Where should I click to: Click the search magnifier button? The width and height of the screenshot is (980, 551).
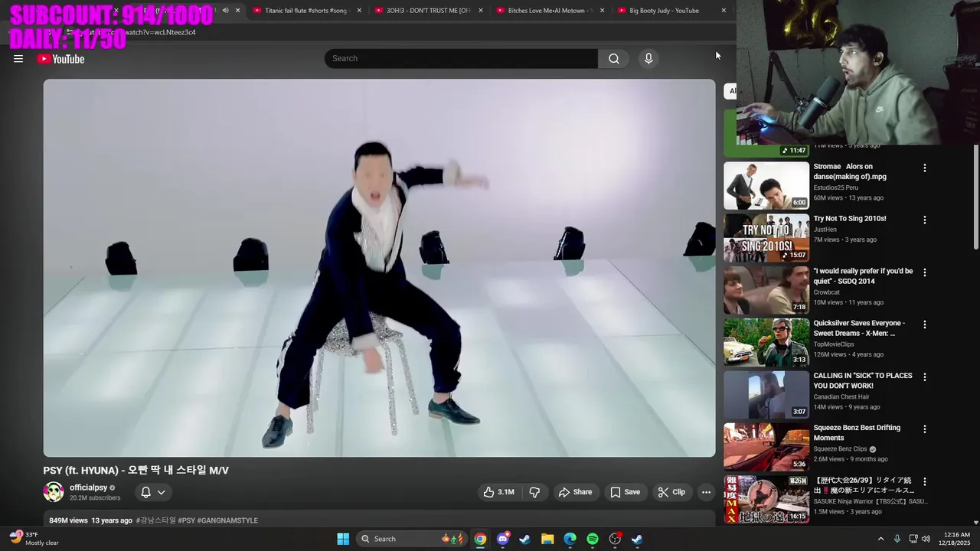(x=614, y=58)
